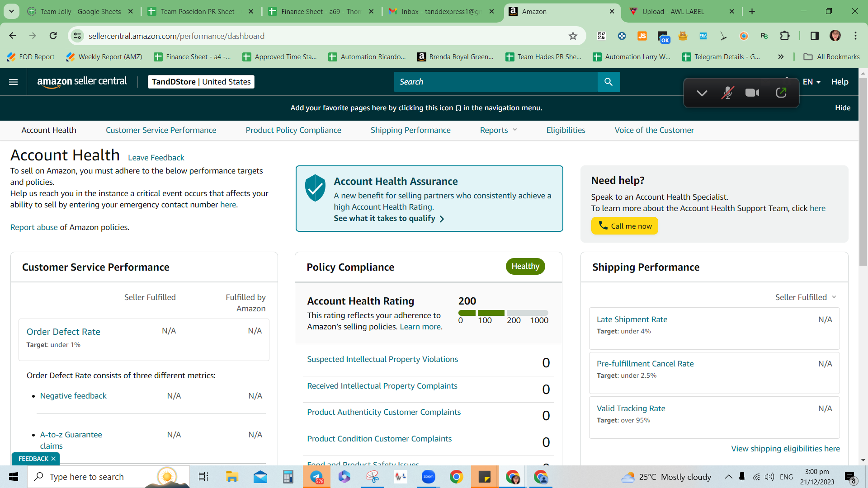
Task: Click the amazon seller central logo
Action: point(82,82)
